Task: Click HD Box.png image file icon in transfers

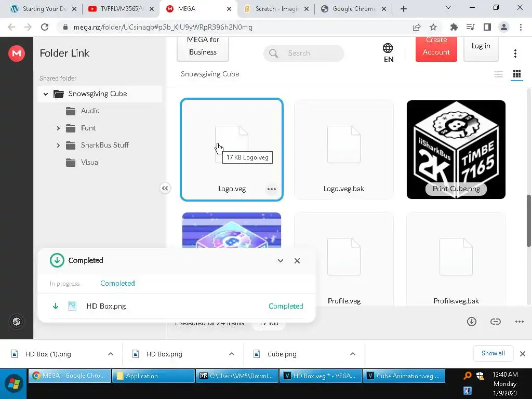Action: (x=72, y=306)
